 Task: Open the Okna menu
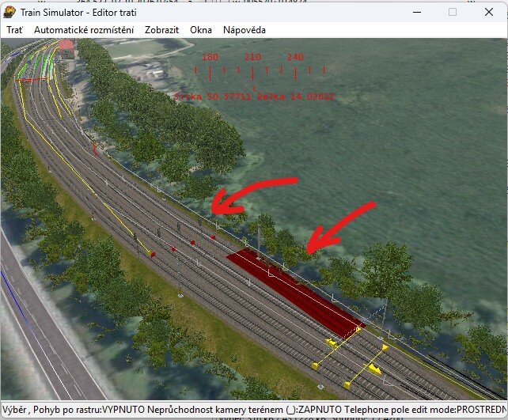[201, 30]
